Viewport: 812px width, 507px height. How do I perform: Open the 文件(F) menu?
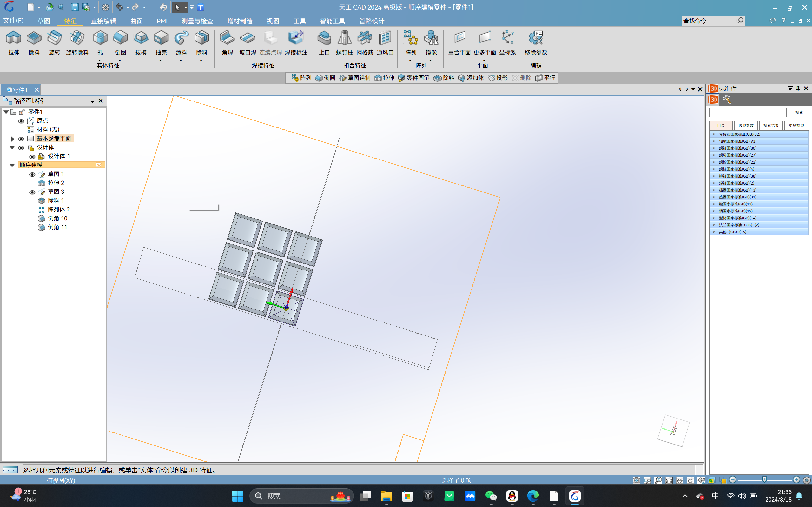(x=13, y=21)
